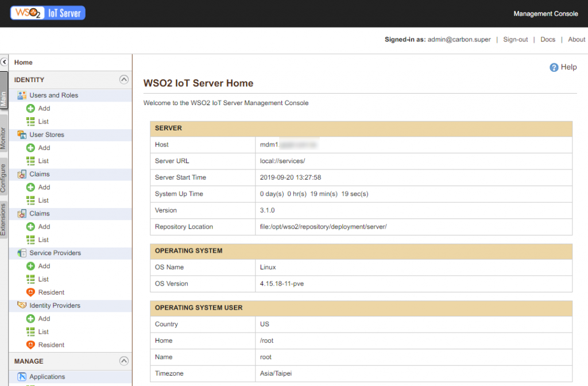Click the Sign-out link

515,40
